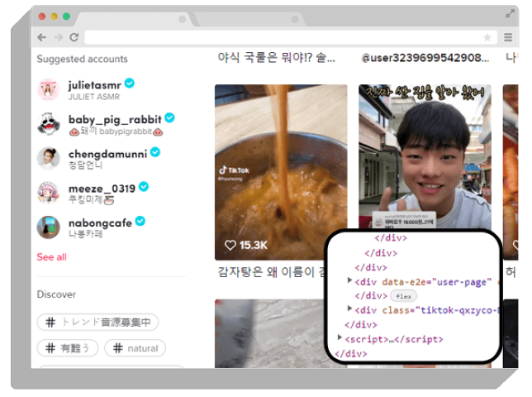The image size is (532, 397).
Task: Click the heart icon beside 15.3K
Action: tap(230, 245)
